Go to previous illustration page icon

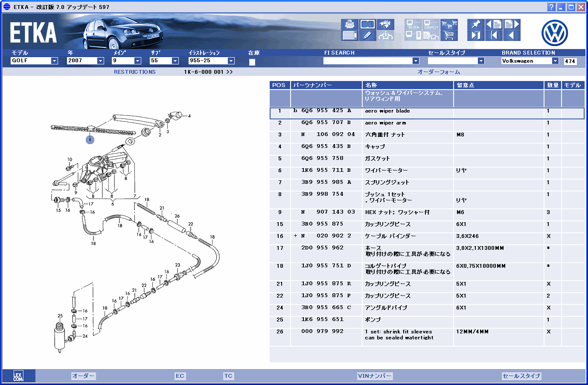(x=494, y=24)
